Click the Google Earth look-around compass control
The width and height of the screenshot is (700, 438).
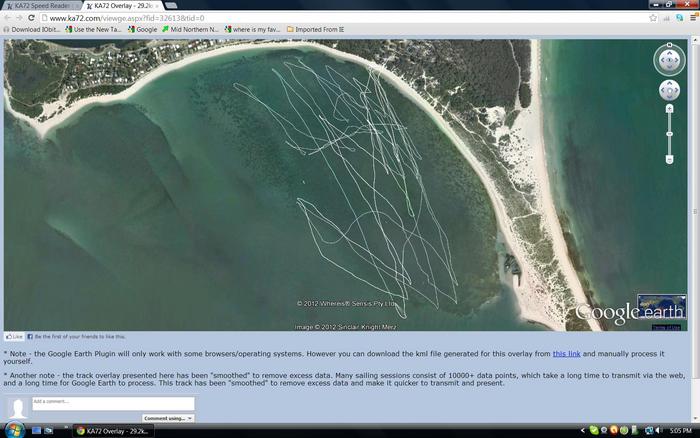click(669, 60)
